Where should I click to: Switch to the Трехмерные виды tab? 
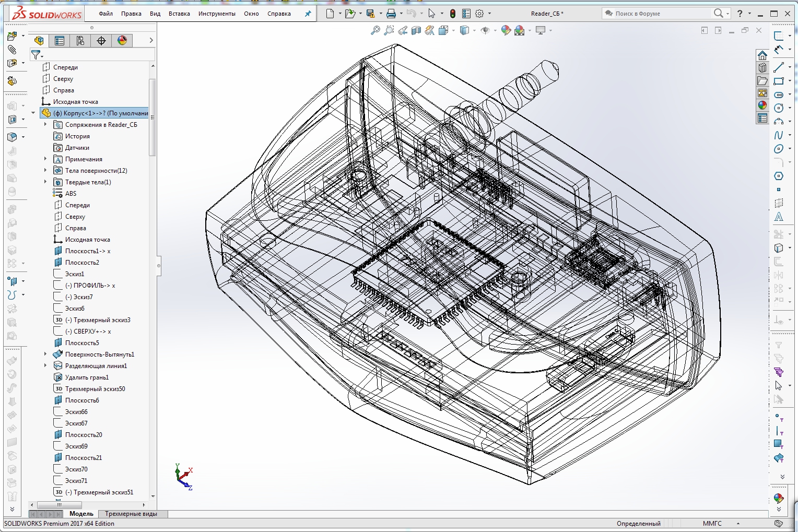click(x=131, y=514)
